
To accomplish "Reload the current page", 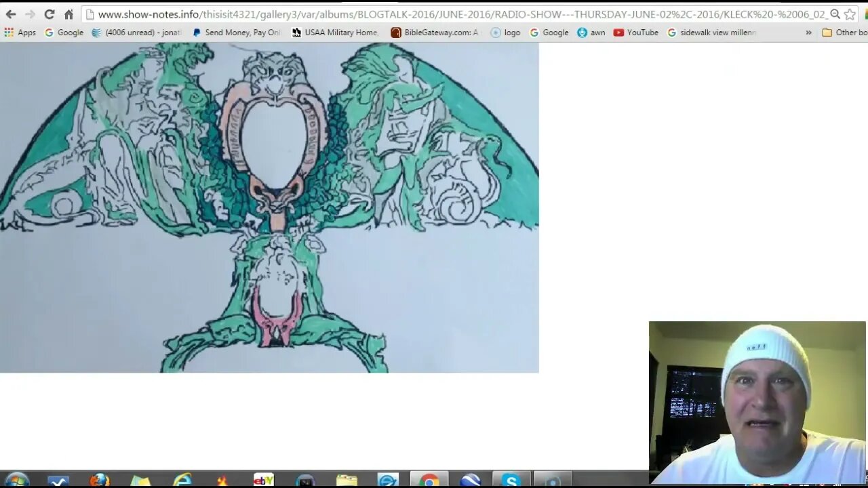I will coord(50,14).
